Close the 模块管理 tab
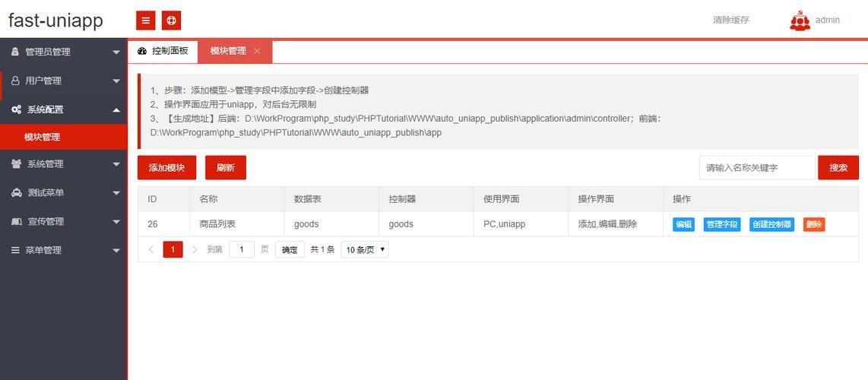 pos(257,51)
